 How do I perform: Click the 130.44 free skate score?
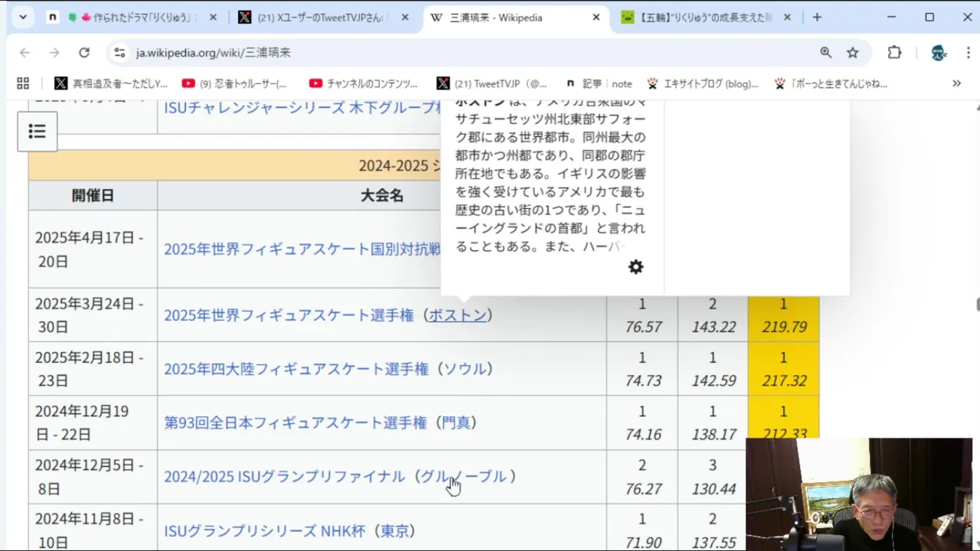click(714, 488)
